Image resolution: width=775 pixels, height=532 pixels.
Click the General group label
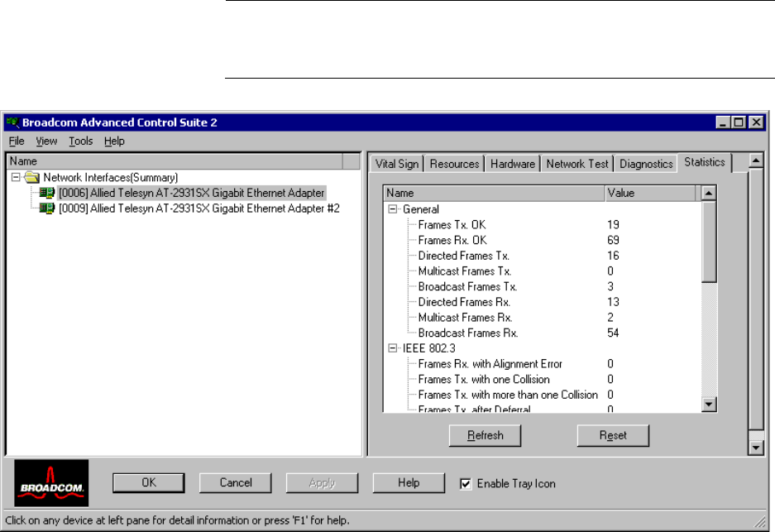[421, 209]
